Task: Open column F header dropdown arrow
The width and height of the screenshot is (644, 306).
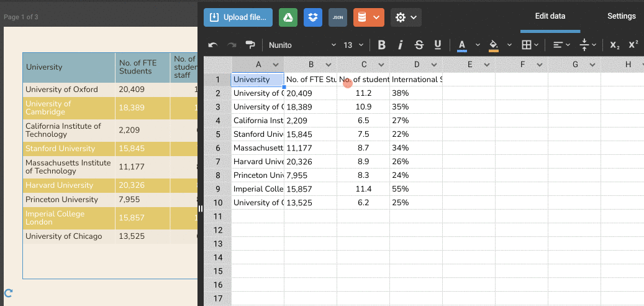Action: tap(540, 65)
